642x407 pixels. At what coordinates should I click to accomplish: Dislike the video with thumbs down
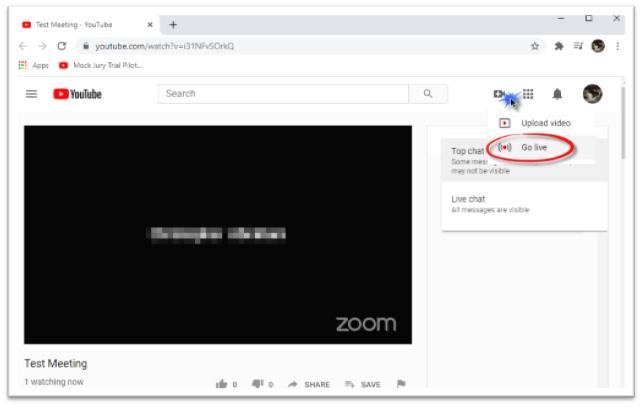coord(257,384)
